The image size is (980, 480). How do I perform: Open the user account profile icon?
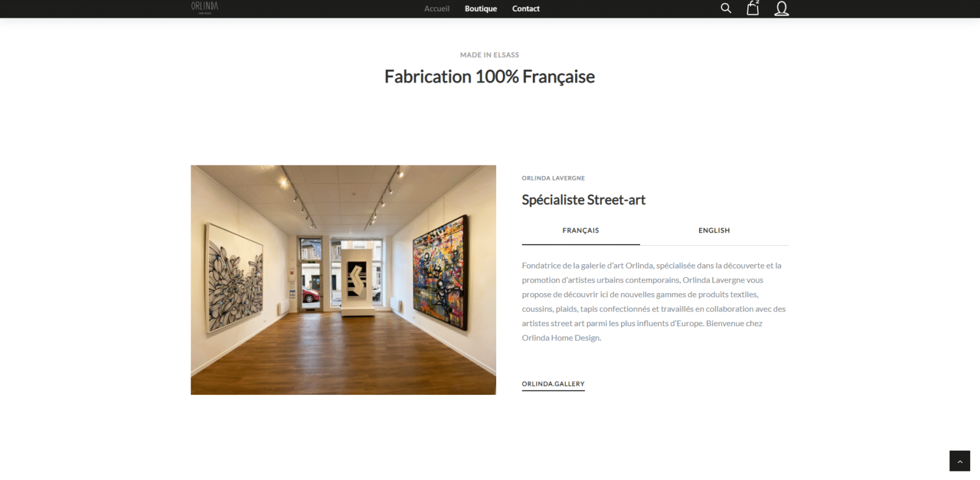(x=782, y=9)
